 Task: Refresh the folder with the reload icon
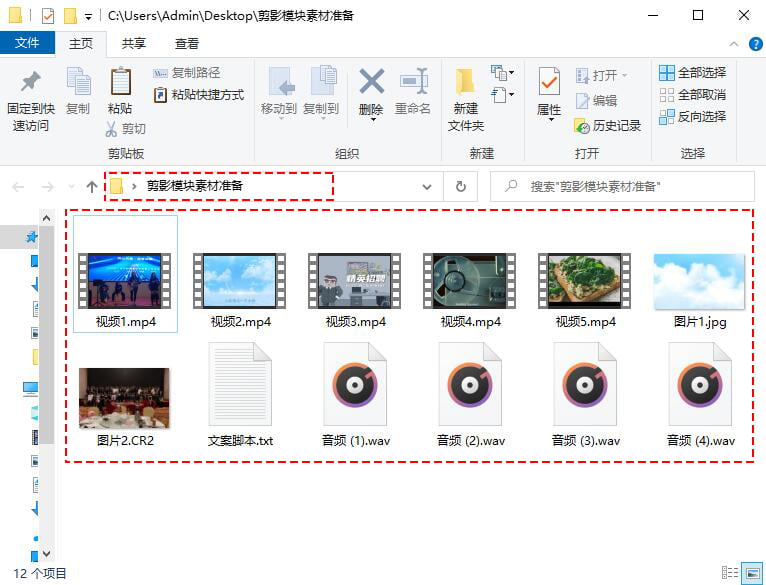point(460,186)
